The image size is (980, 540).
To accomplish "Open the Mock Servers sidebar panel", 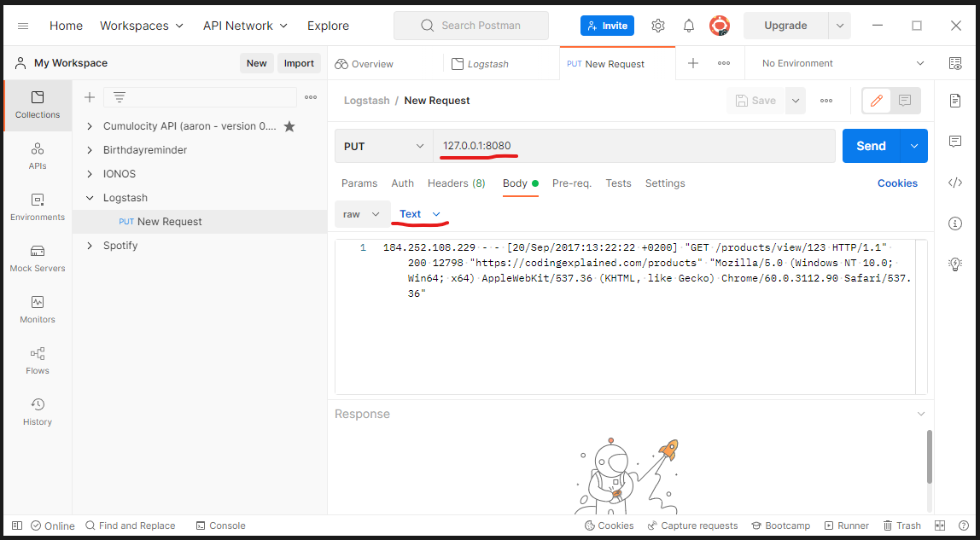I will [x=38, y=258].
